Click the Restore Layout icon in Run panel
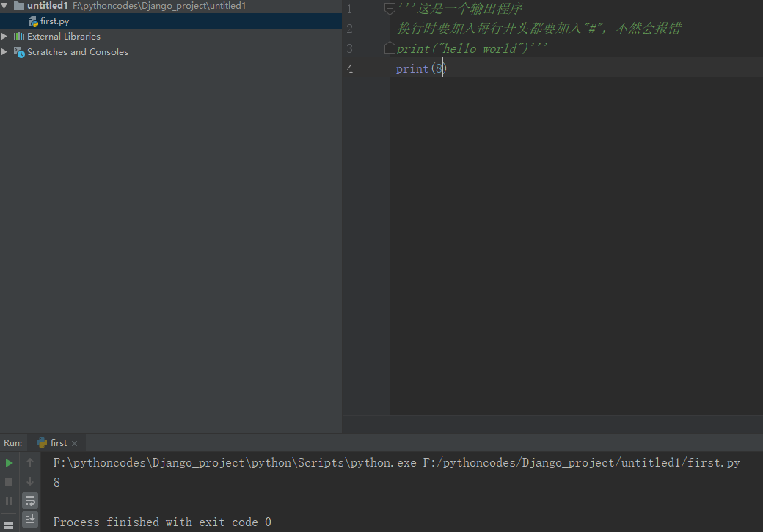The image size is (763, 532). tap(9, 525)
